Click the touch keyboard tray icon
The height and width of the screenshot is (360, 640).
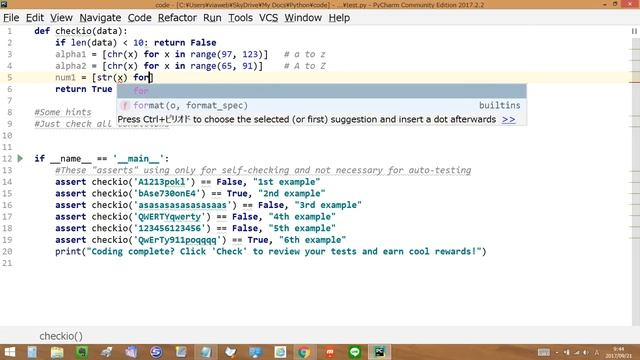coord(544,352)
